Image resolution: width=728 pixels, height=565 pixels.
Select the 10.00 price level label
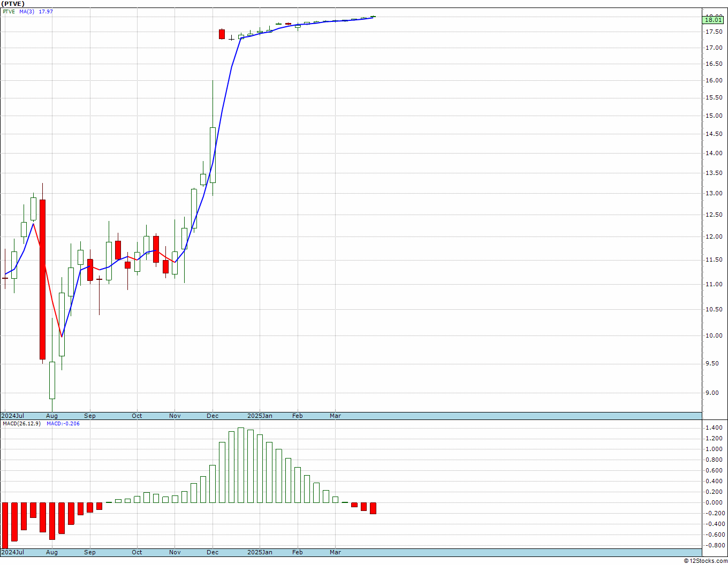[x=714, y=336]
